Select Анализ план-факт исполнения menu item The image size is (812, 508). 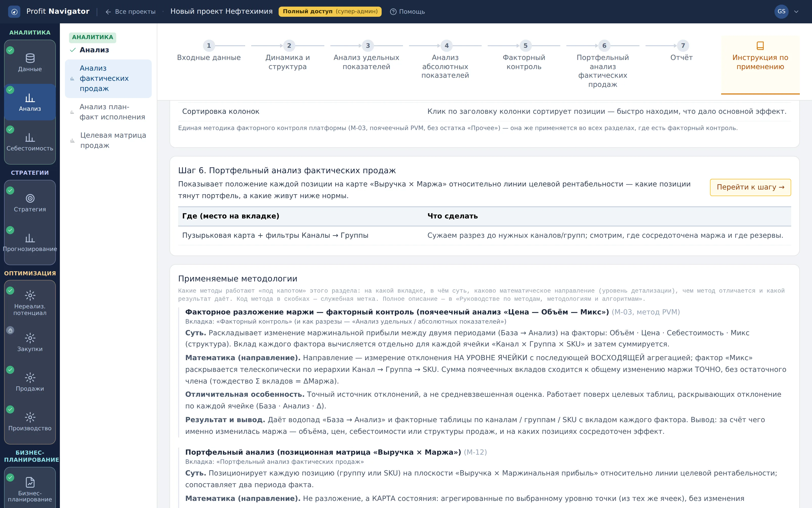(x=108, y=112)
